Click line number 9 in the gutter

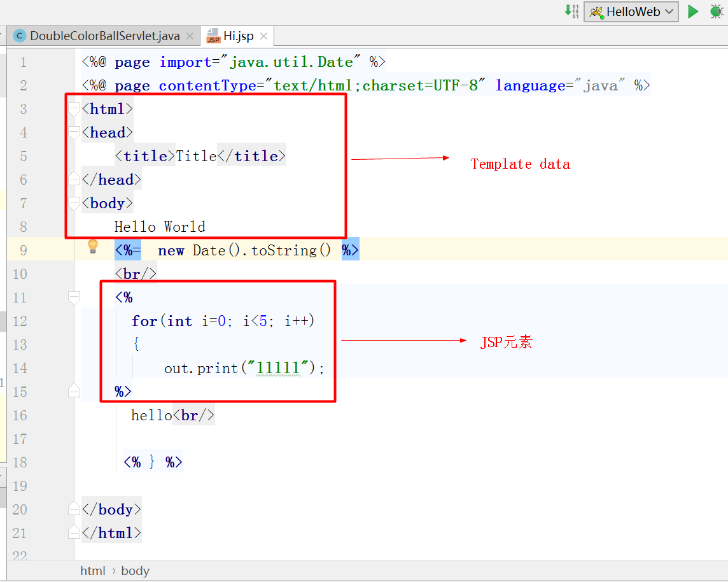(x=23, y=250)
